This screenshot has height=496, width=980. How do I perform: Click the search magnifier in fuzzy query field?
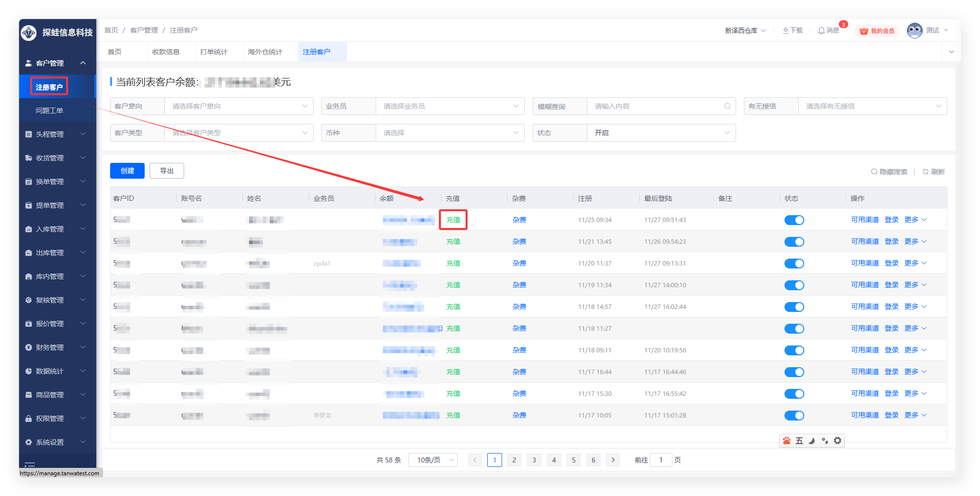tap(727, 106)
